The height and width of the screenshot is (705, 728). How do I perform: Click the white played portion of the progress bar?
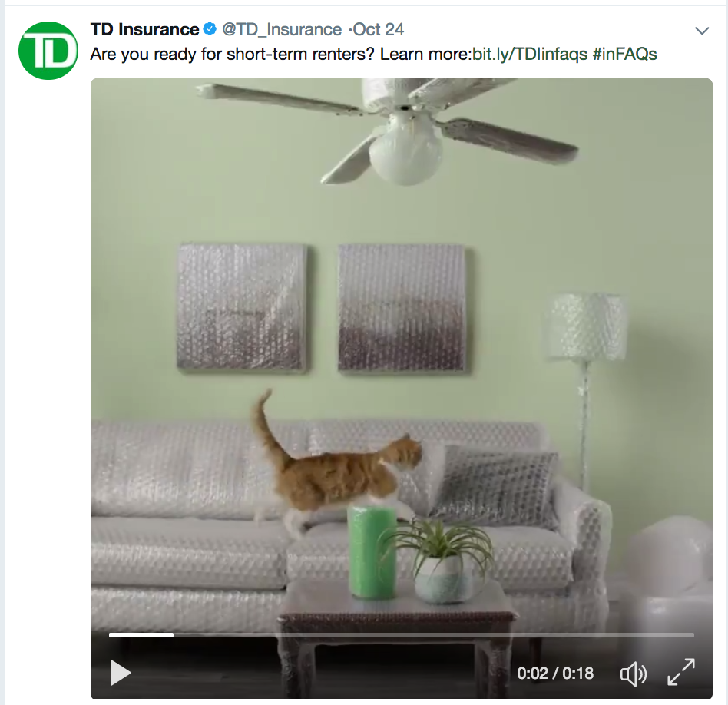pos(141,635)
